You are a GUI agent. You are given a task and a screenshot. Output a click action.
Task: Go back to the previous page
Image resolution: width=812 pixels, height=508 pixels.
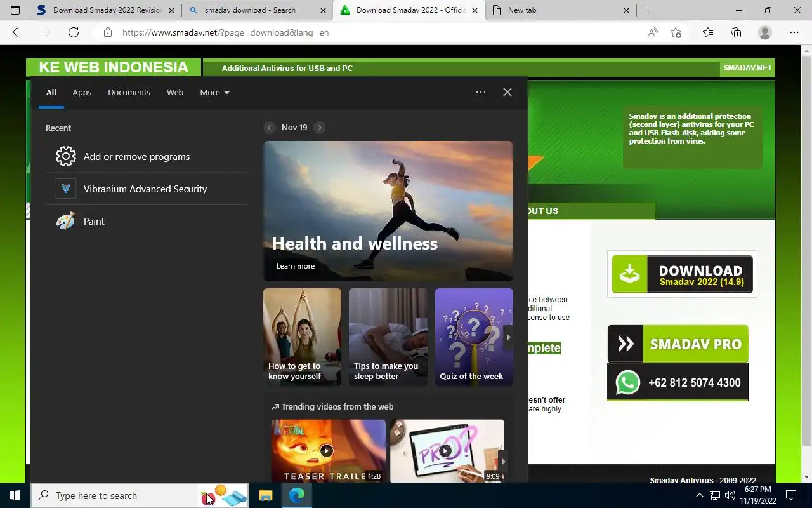pyautogui.click(x=18, y=32)
